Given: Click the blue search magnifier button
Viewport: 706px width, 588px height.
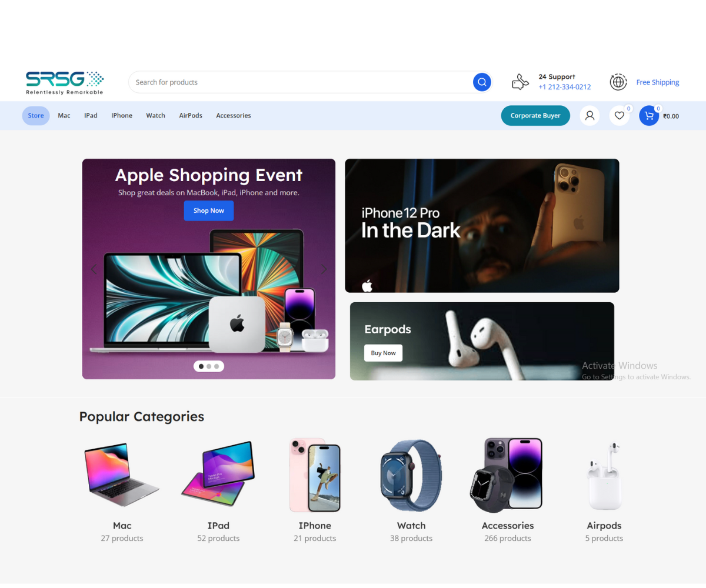Looking at the screenshot, I should [482, 82].
